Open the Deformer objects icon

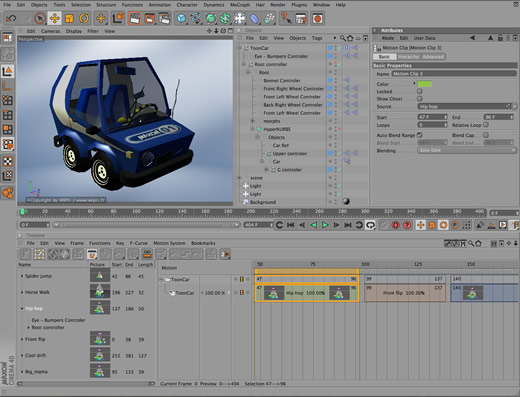click(255, 18)
